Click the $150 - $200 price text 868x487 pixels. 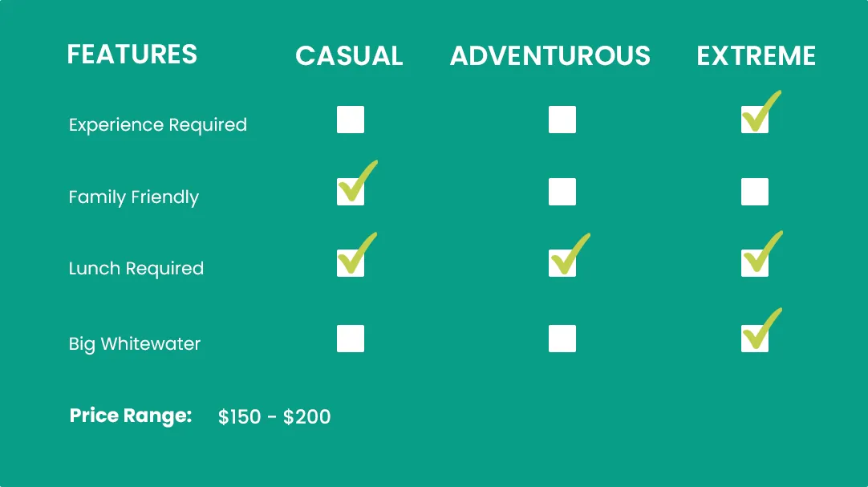tap(274, 417)
